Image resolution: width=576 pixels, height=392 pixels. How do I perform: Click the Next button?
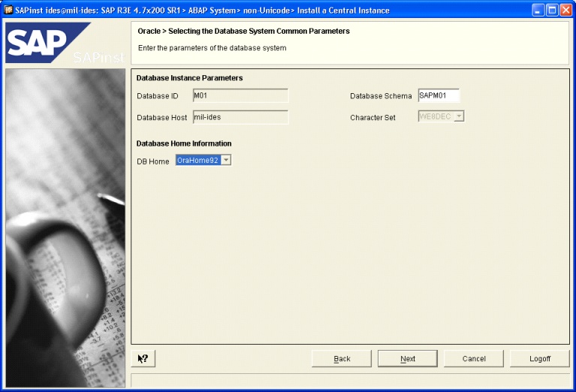click(408, 358)
